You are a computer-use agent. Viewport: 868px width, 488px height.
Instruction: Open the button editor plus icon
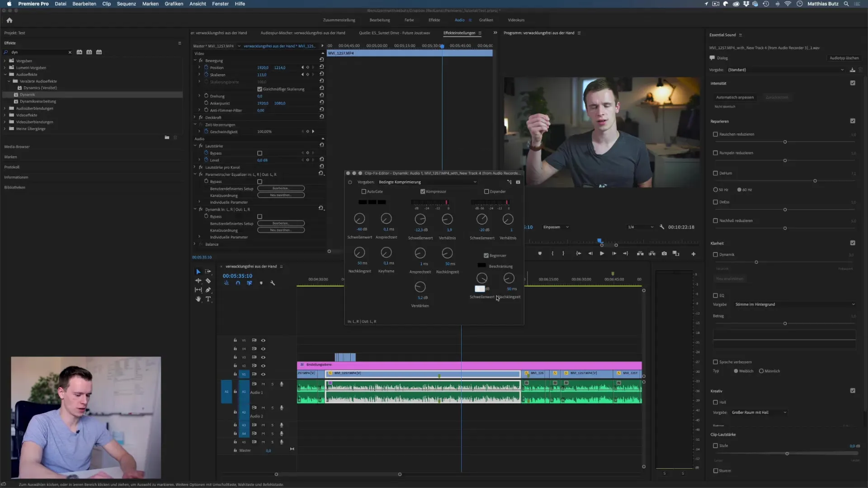693,254
